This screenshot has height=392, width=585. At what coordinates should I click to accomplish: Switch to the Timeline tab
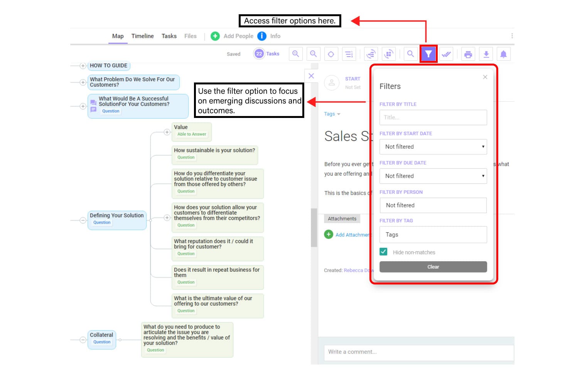pyautogui.click(x=142, y=36)
